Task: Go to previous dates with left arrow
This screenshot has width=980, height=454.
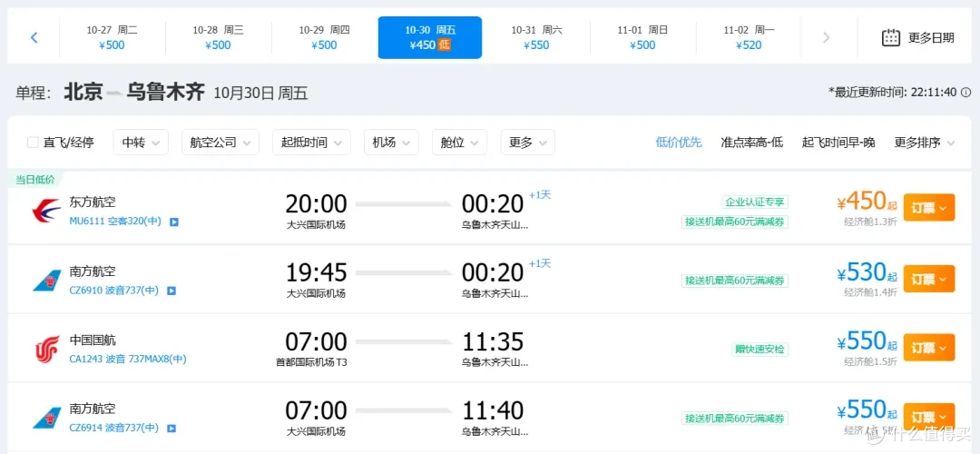Action: [x=34, y=37]
